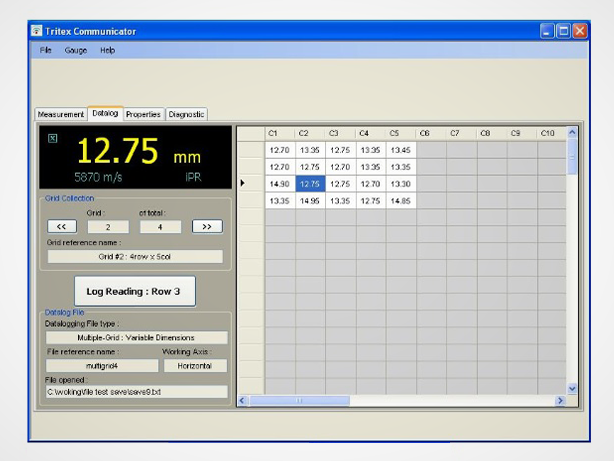Click Log Reading : Row 3 button
This screenshot has width=614, height=461.
point(135,291)
